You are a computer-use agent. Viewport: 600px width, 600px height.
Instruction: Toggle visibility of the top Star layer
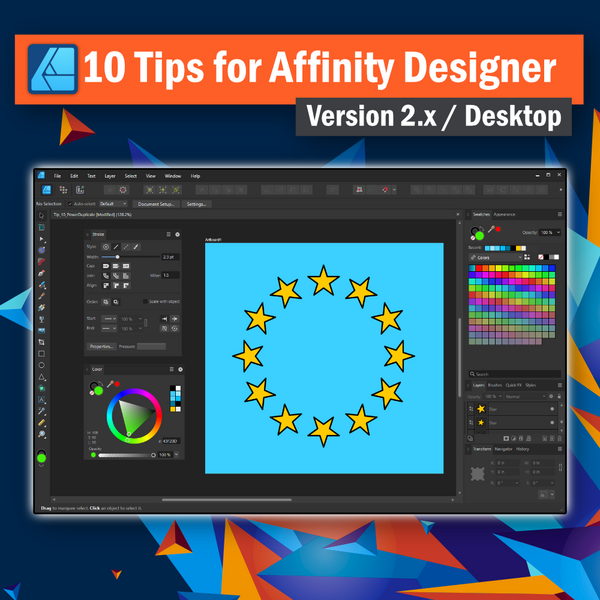(552, 409)
